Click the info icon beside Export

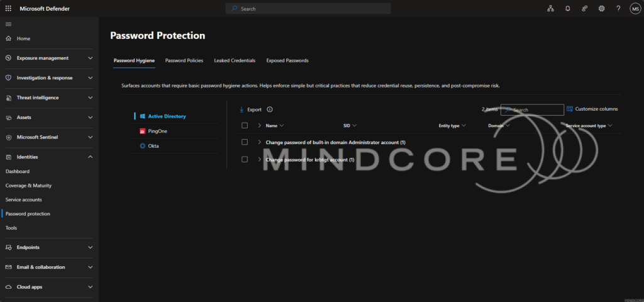(270, 109)
